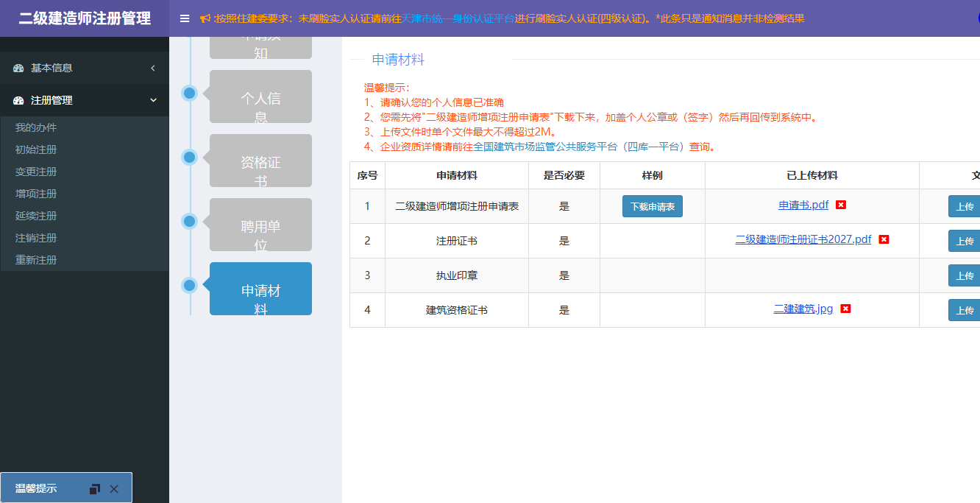Select the 申请材料 step box
The height and width of the screenshot is (503, 980).
(x=260, y=289)
